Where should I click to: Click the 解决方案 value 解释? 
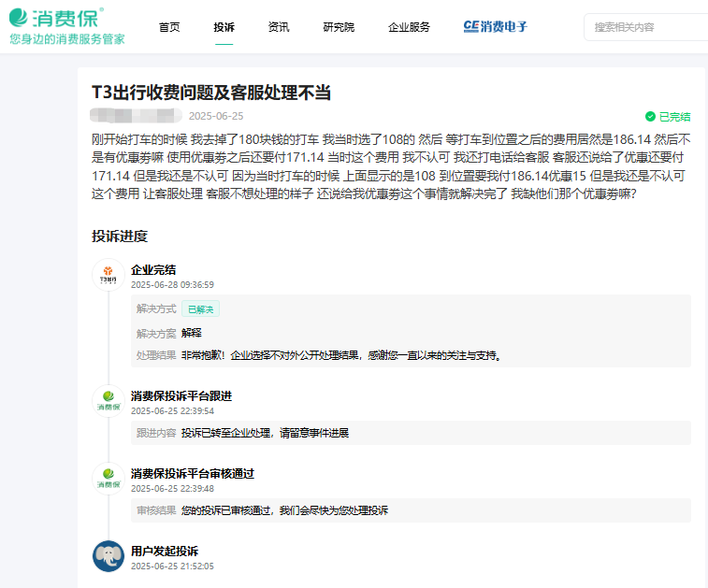click(192, 333)
